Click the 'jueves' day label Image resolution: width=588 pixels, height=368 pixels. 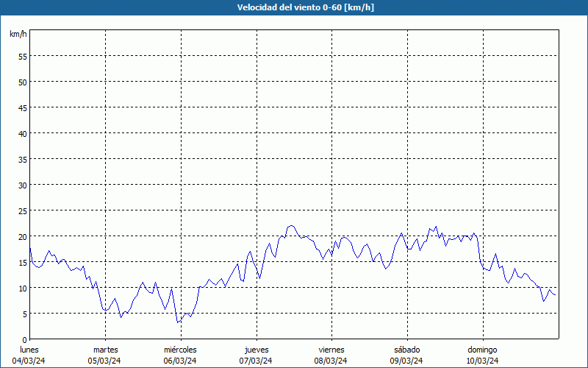click(257, 350)
